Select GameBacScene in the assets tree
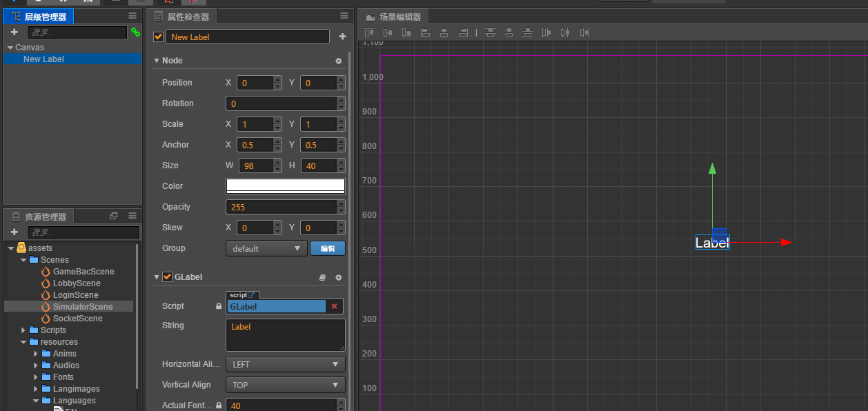868x411 pixels. click(x=83, y=272)
